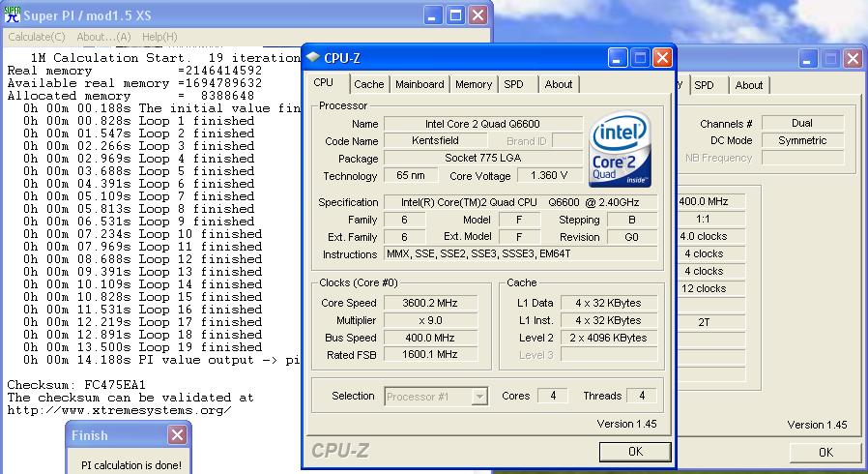Screen dimensions: 868x474
Task: Click the Channels # value Dual
Action: [x=802, y=123]
